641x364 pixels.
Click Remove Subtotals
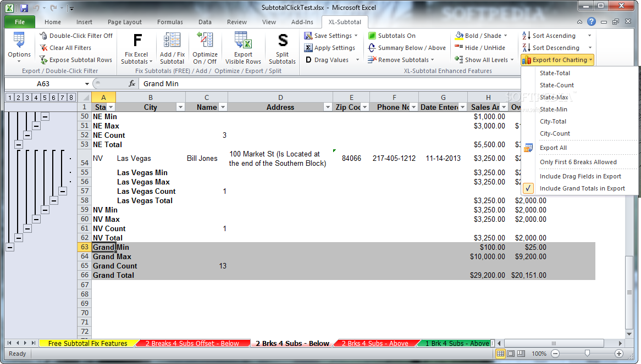click(x=401, y=60)
